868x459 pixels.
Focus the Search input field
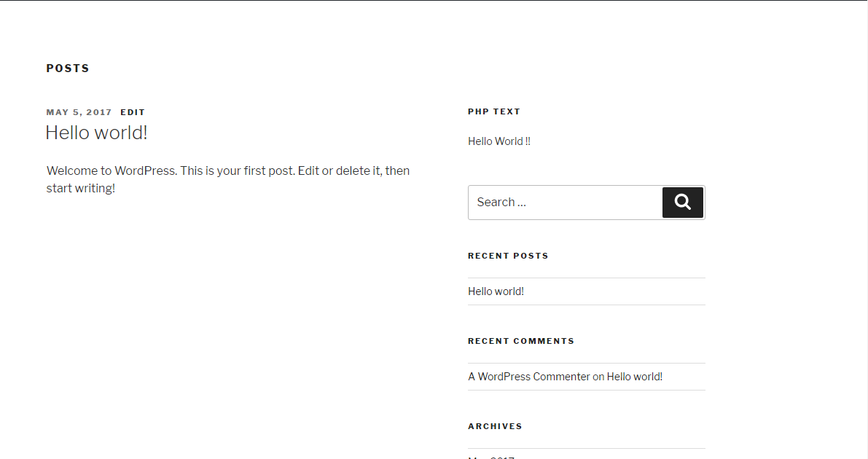(x=566, y=202)
